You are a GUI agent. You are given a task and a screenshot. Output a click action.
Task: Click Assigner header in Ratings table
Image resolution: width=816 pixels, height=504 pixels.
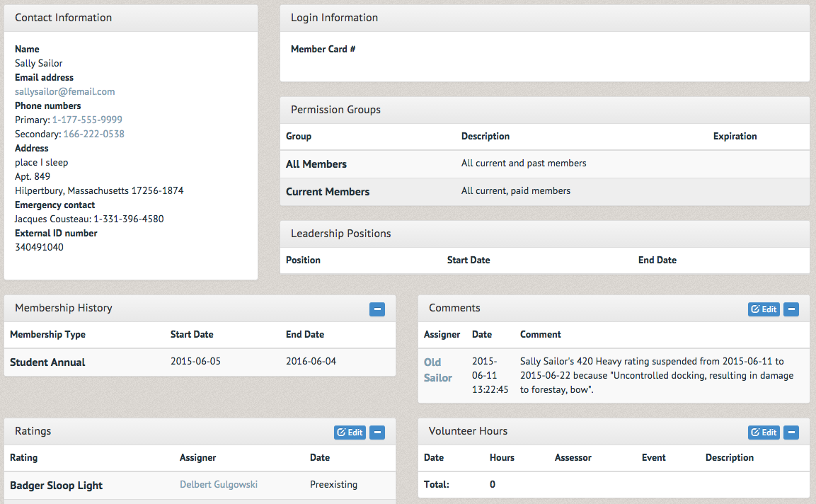197,458
